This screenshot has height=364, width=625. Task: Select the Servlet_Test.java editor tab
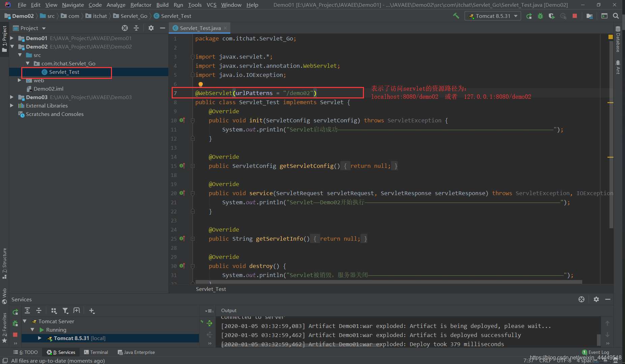199,28
